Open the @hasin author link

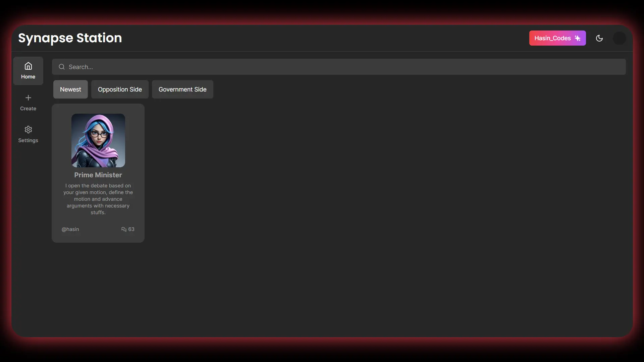click(70, 229)
